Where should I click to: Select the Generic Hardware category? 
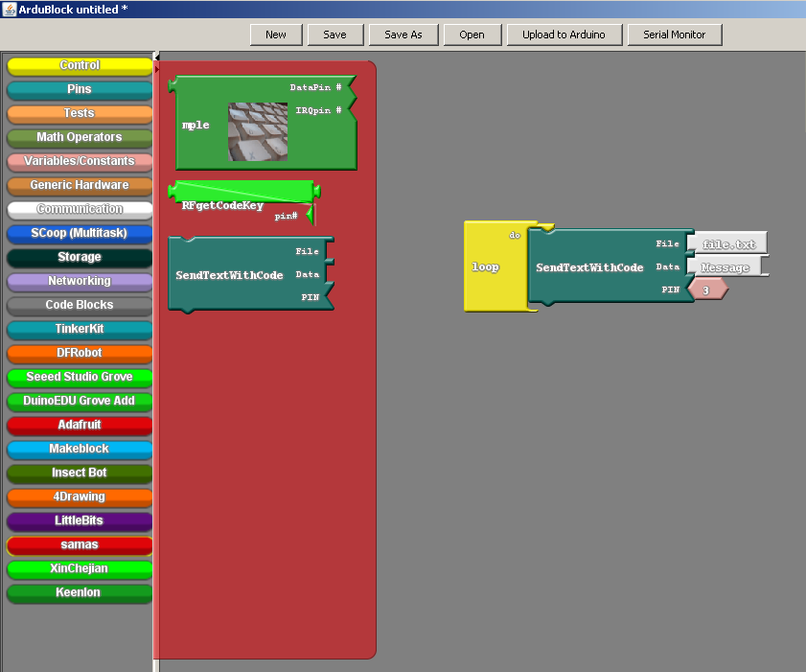tap(80, 186)
